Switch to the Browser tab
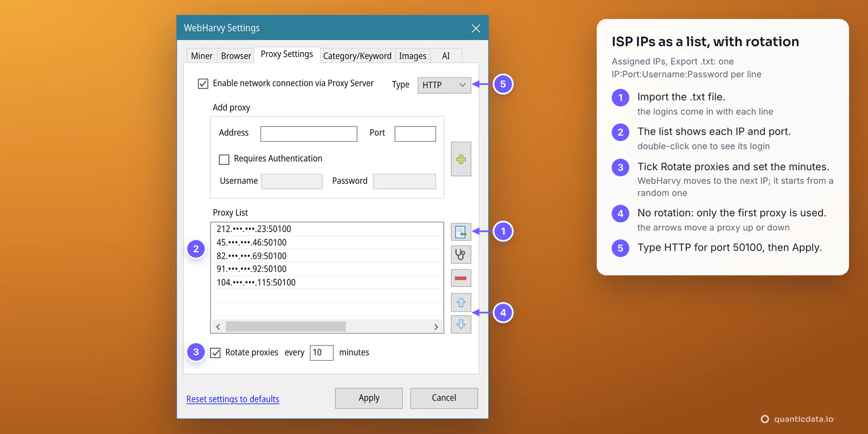 tap(236, 56)
